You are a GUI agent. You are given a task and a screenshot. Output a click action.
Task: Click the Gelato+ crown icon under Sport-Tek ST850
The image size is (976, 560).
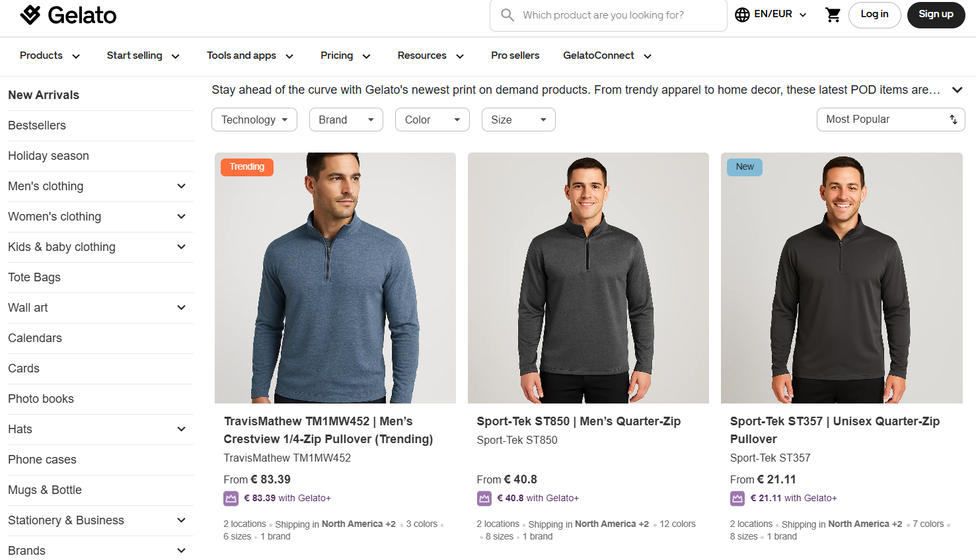click(x=484, y=498)
